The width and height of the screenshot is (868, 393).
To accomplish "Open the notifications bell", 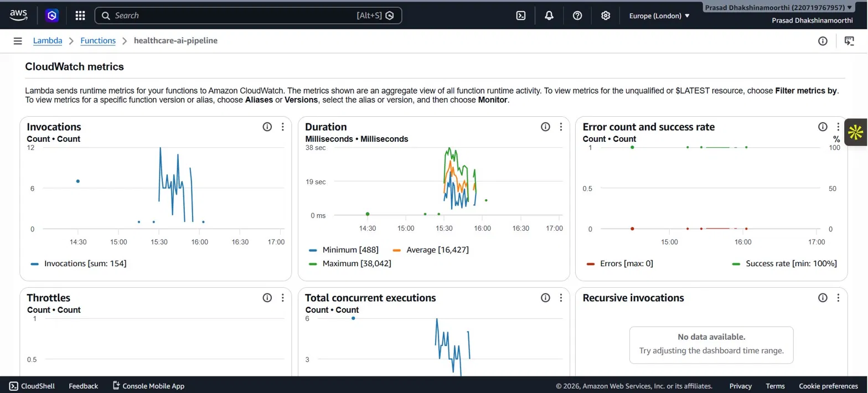I will (x=549, y=15).
